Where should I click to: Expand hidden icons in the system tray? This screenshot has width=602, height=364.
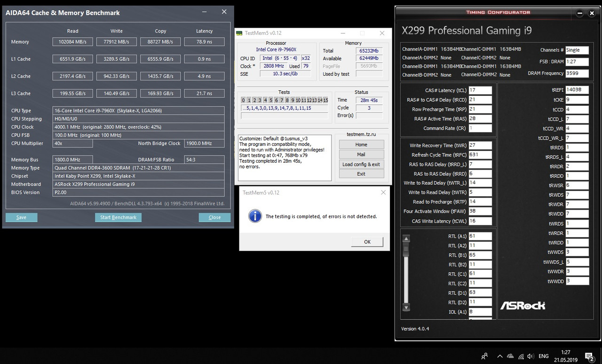500,356
